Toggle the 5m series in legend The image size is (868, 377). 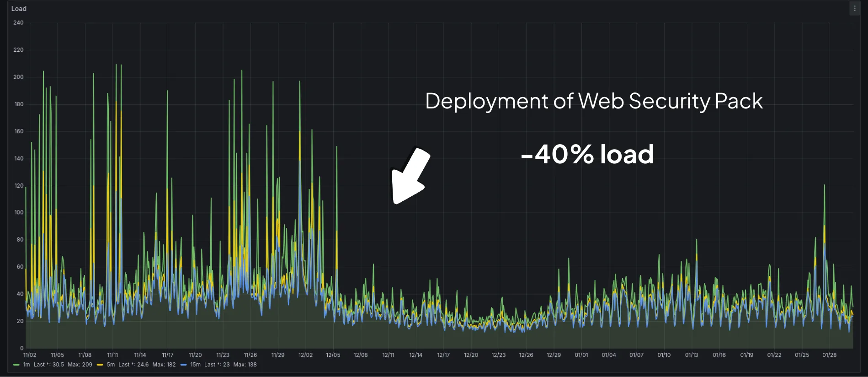(x=111, y=365)
